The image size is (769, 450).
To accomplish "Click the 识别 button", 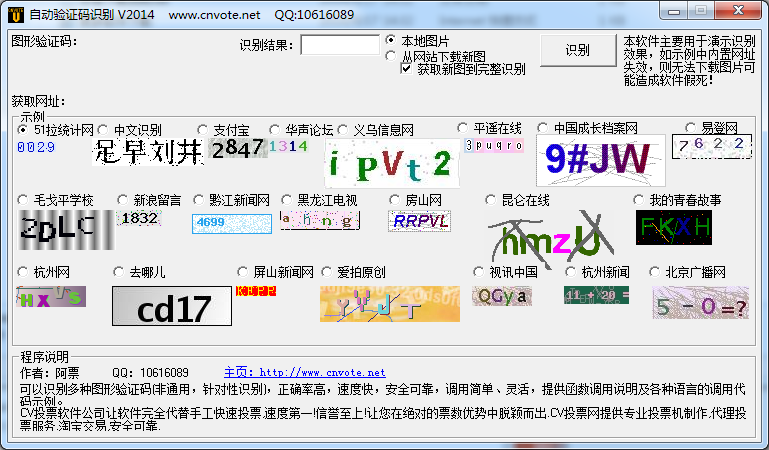I will pyautogui.click(x=577, y=50).
